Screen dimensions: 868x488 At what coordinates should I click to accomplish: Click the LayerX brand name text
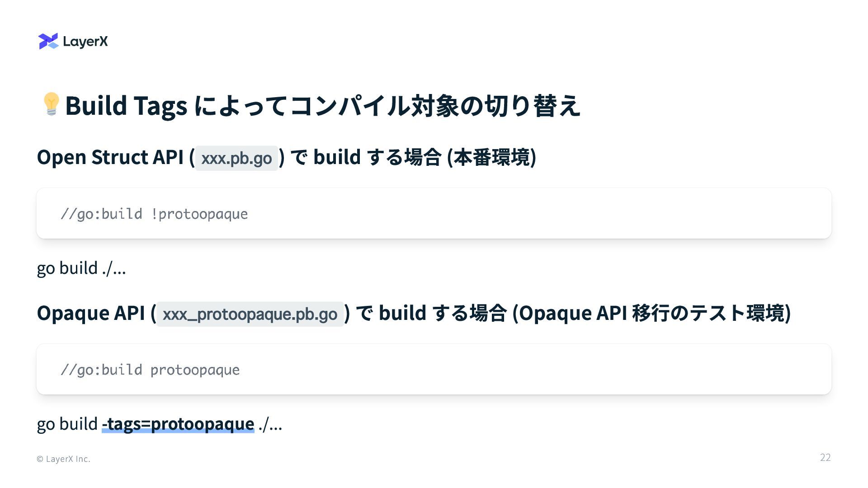tap(85, 42)
